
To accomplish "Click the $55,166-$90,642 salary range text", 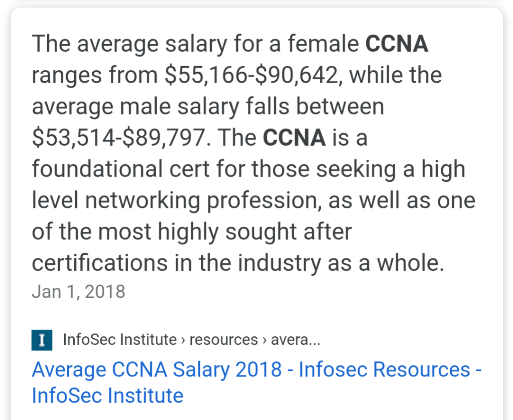I will [x=253, y=75].
